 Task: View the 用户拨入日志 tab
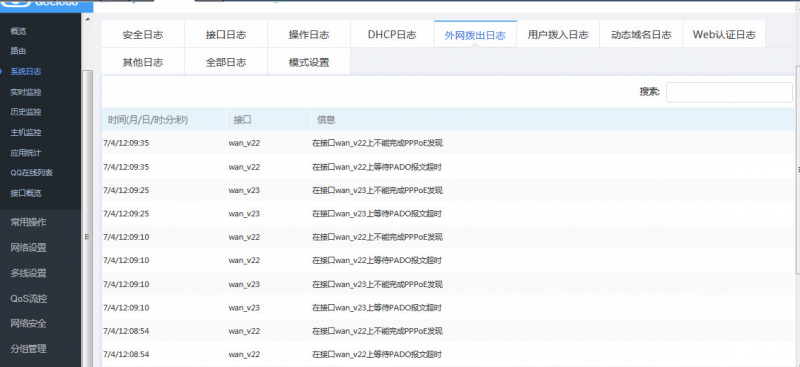[x=558, y=35]
